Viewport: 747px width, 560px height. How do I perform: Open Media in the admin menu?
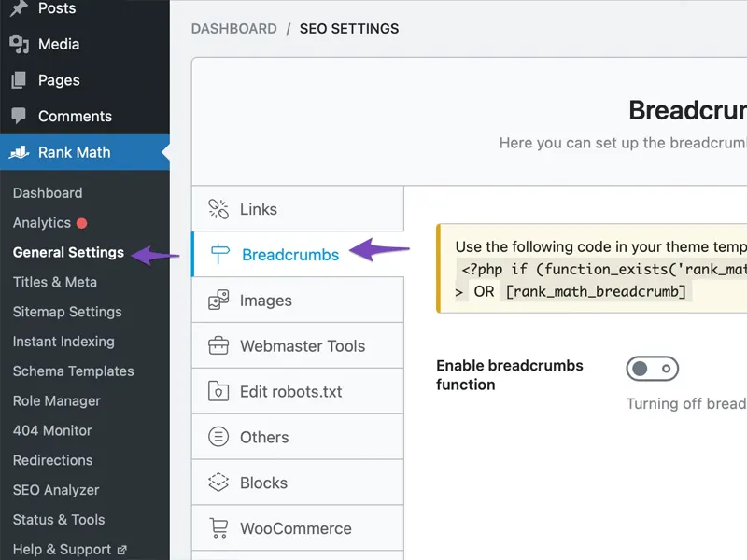pyautogui.click(x=59, y=44)
